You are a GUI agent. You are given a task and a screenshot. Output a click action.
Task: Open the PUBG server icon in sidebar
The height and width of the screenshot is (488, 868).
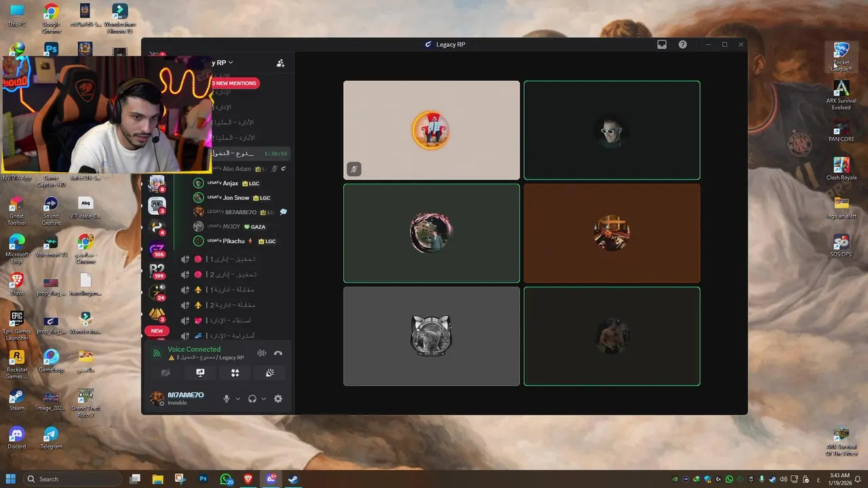(157, 205)
